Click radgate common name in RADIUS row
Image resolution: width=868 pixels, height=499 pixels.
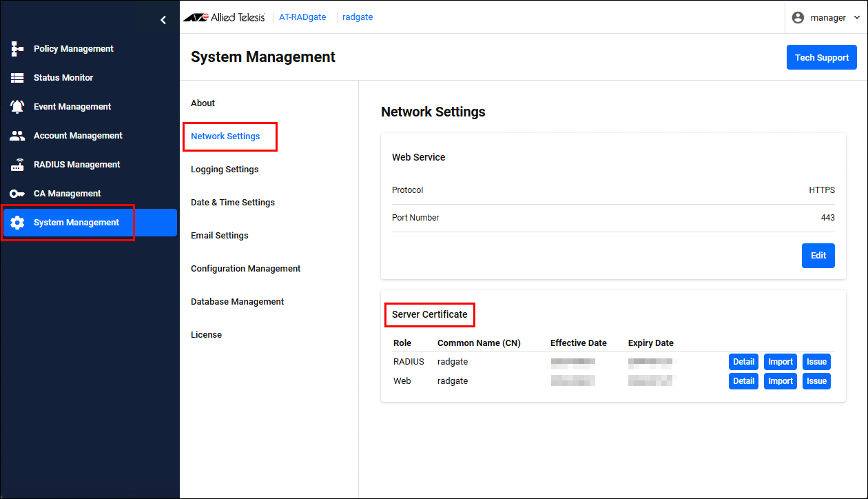(x=453, y=362)
